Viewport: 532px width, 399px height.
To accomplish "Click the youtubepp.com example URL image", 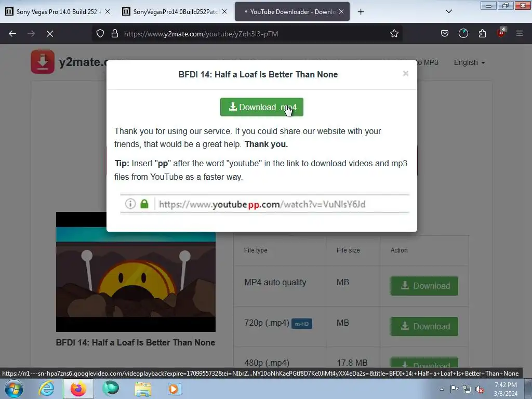I will pos(264,204).
